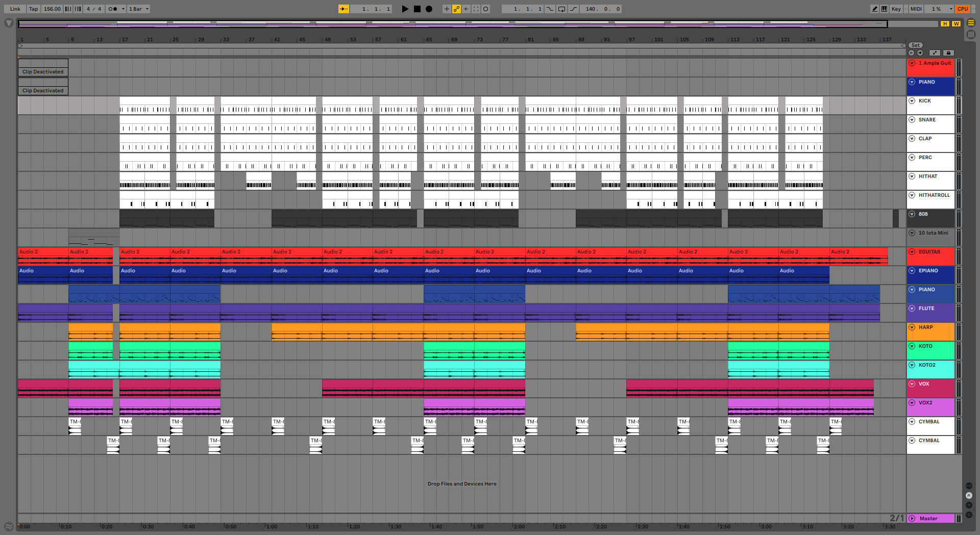
Task: Click the Arrangement View selector icon
Action: pyautogui.click(x=971, y=23)
